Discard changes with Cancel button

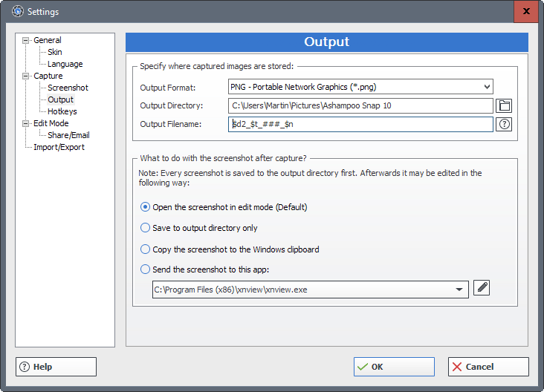(x=488, y=367)
